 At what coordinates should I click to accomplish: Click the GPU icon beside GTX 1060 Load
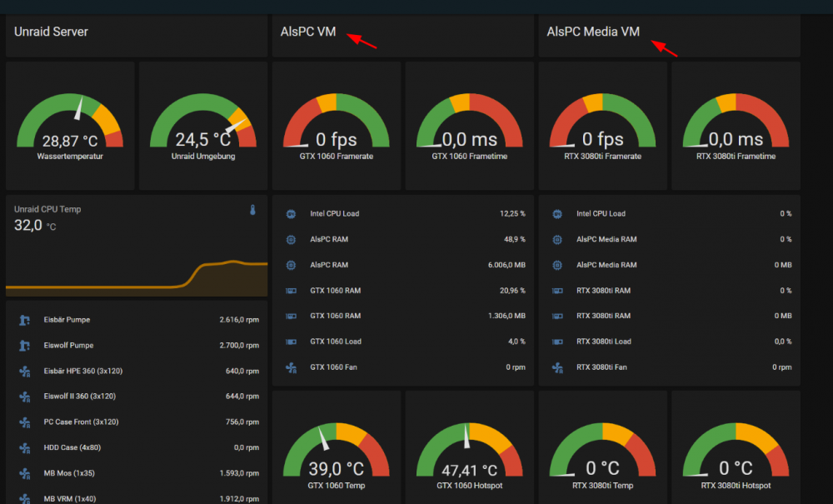click(291, 342)
